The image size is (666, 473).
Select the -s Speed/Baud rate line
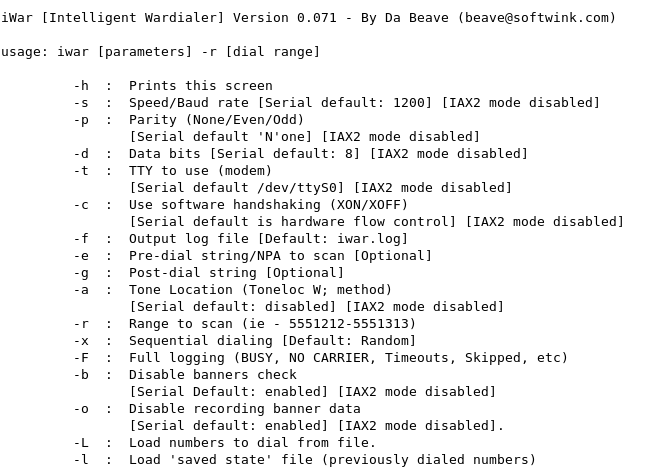coord(336,103)
